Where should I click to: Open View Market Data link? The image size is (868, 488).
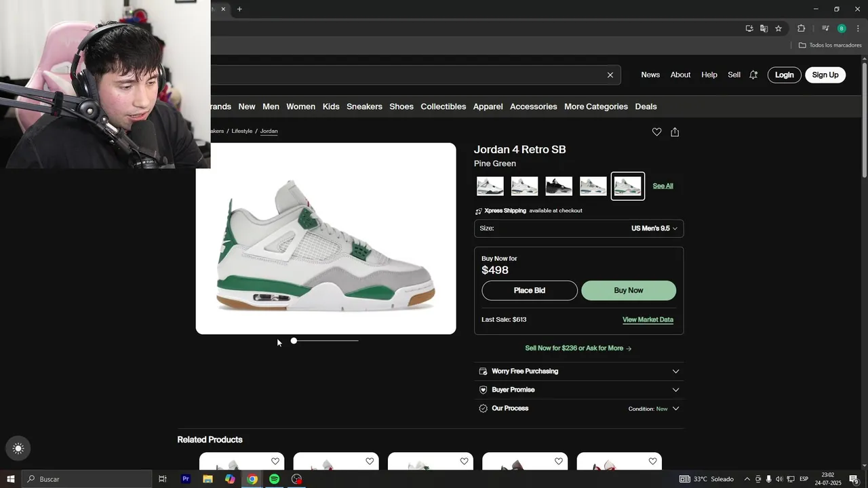pos(648,319)
